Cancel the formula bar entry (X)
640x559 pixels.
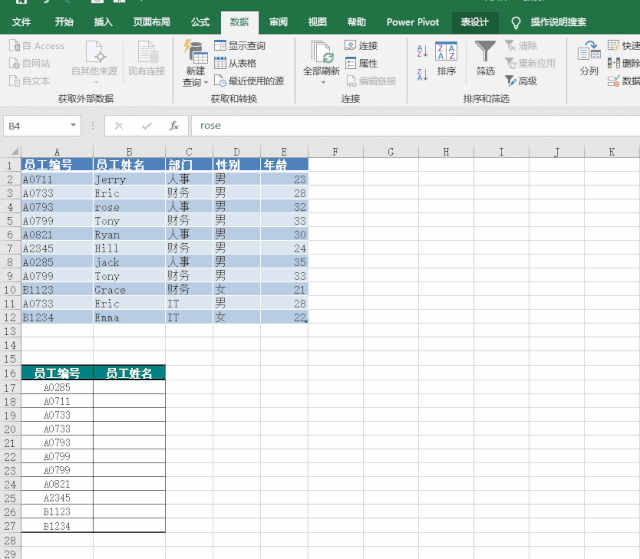(119, 126)
